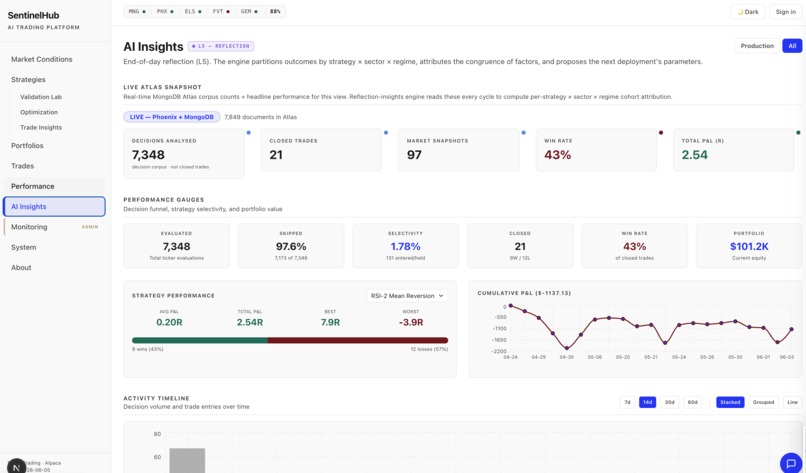Click the Worst -3.9R value
806x473 pixels.
point(411,322)
